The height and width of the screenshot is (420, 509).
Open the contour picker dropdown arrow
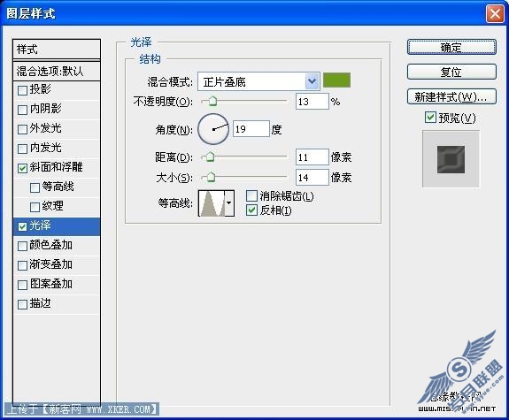coord(229,203)
